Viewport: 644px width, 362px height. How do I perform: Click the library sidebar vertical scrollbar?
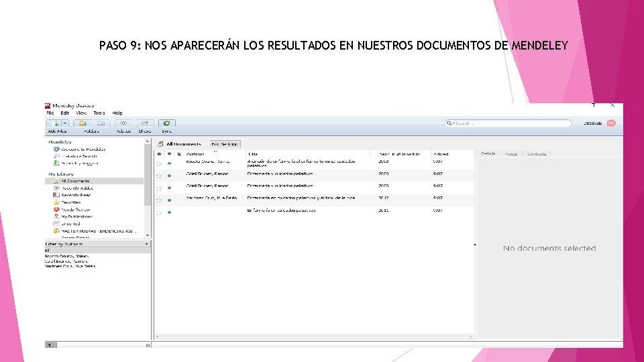click(x=148, y=176)
